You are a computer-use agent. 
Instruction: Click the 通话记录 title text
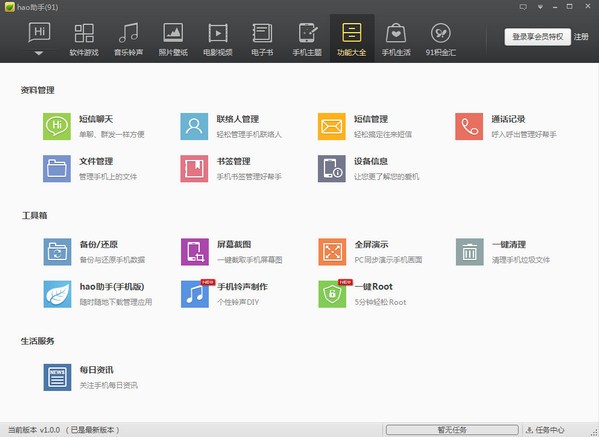(x=508, y=119)
